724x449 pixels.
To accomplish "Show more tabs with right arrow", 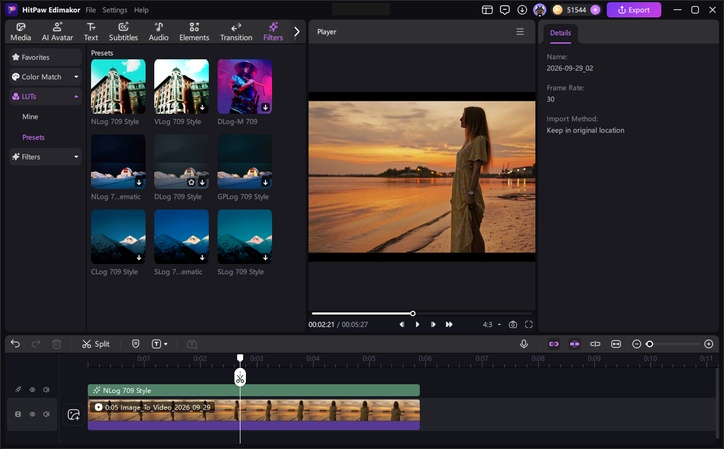I will [x=297, y=31].
